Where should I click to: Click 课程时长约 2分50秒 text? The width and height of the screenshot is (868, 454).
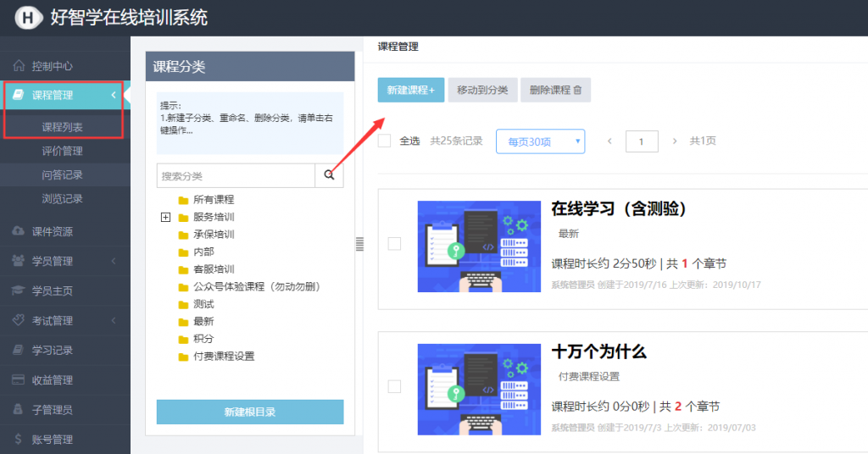coord(604,263)
